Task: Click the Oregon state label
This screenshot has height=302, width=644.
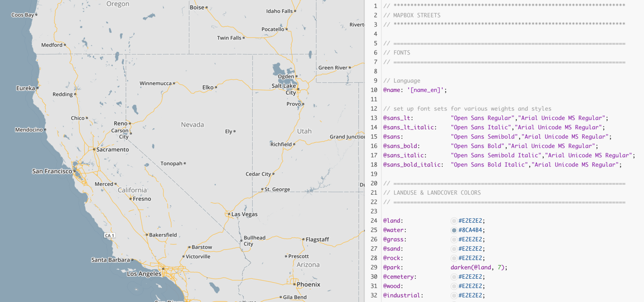Action: 118,4
